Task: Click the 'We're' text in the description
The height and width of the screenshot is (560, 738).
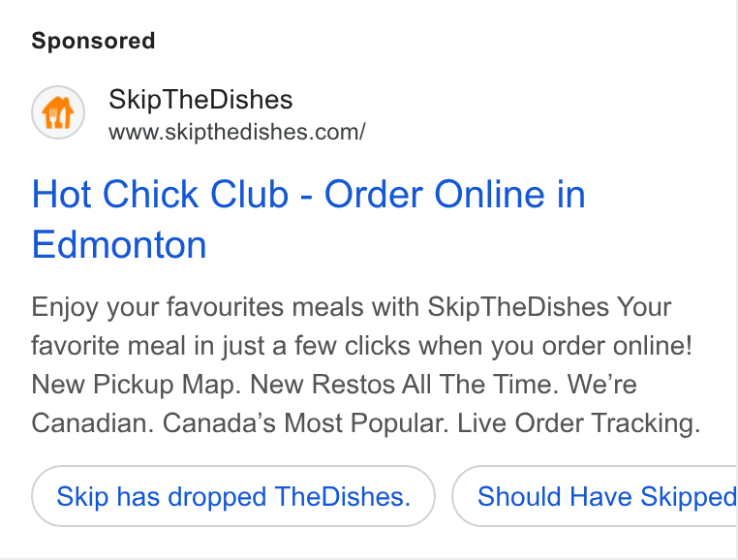Action: coord(602,385)
